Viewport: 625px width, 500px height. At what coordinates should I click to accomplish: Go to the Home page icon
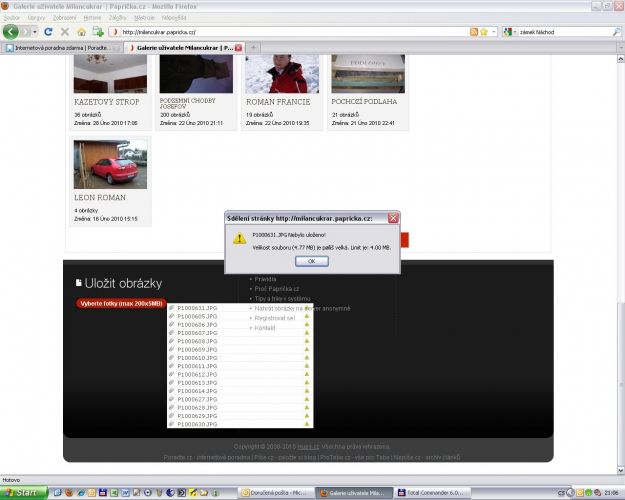tap(81, 32)
